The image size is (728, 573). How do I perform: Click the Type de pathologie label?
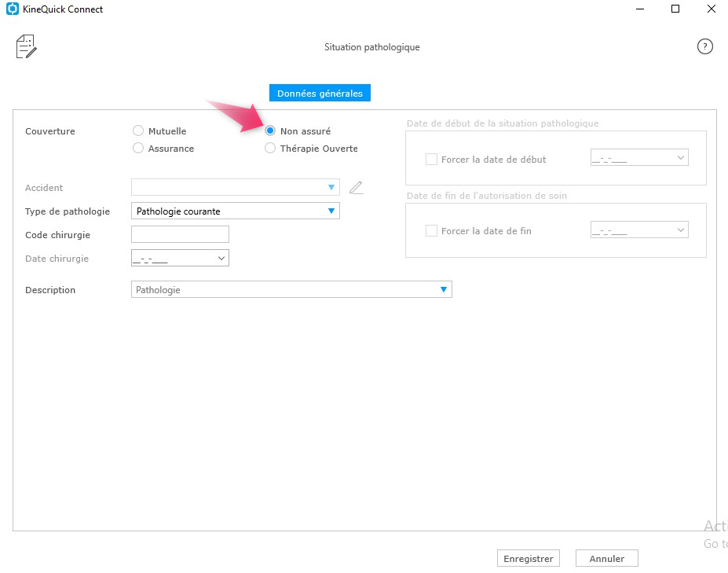pyautogui.click(x=68, y=211)
